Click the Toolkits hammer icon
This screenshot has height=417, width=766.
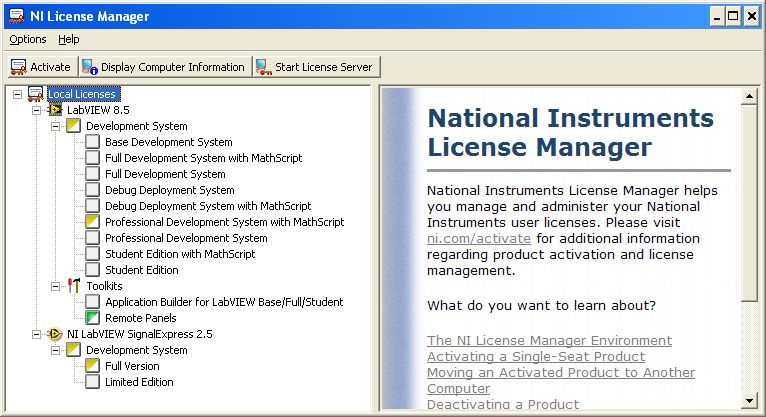[74, 286]
